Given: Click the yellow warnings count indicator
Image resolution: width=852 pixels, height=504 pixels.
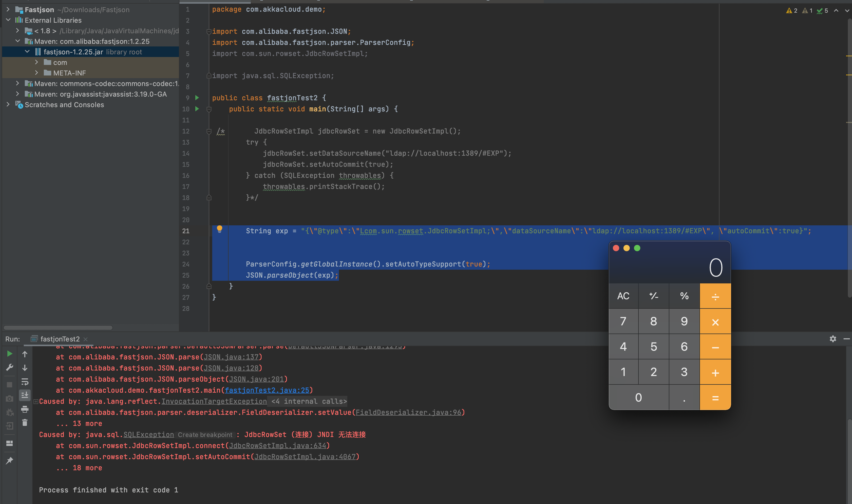Looking at the screenshot, I should pos(792,11).
